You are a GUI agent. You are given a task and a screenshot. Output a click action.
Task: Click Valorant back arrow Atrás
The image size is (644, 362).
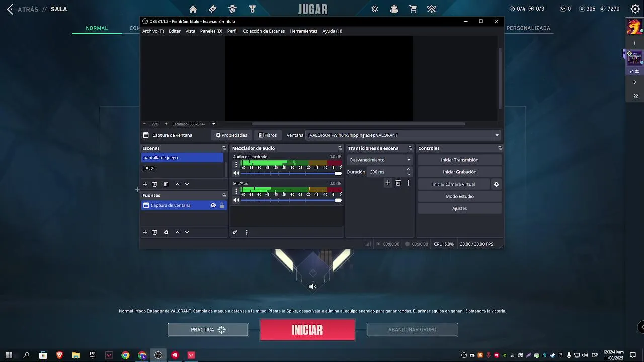coord(10,9)
